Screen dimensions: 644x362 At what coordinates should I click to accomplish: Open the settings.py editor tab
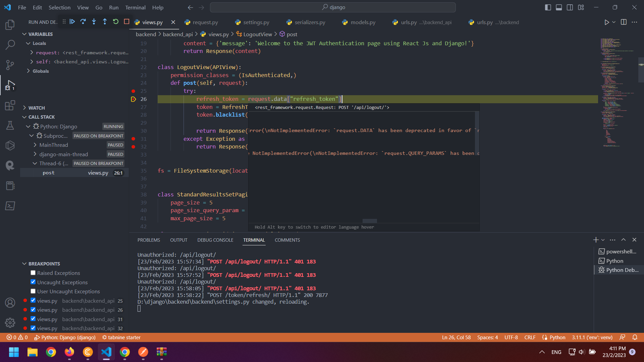point(256,22)
